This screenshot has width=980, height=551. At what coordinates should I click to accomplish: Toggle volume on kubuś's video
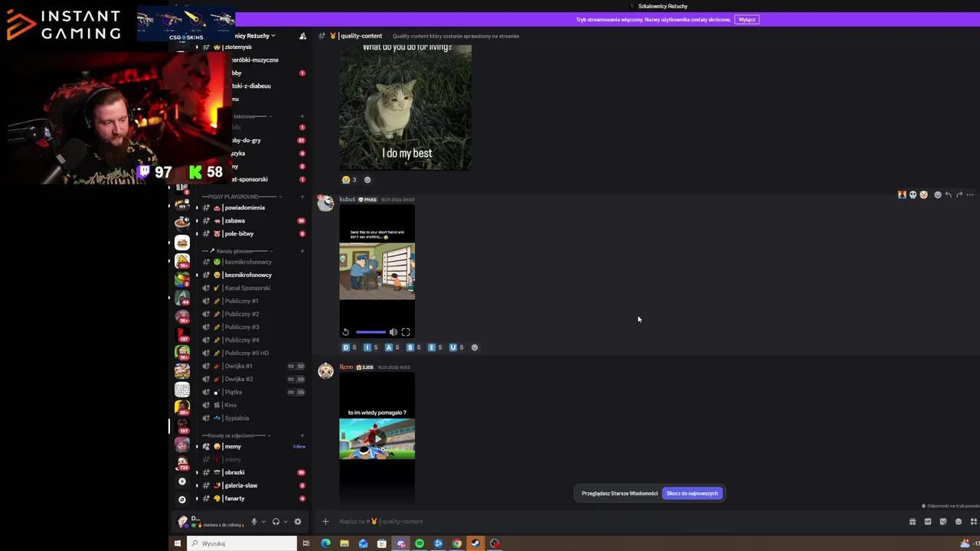[x=394, y=332]
